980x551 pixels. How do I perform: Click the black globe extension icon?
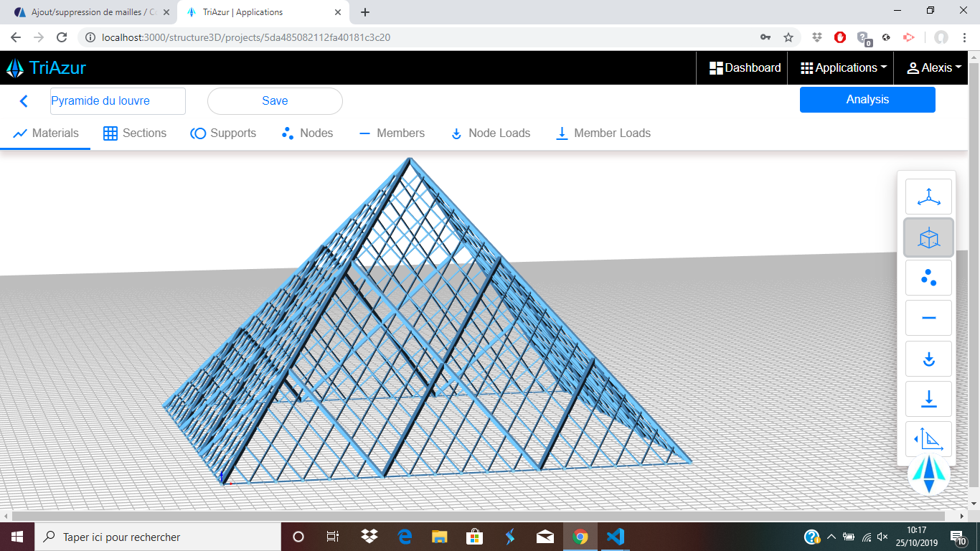point(886,37)
